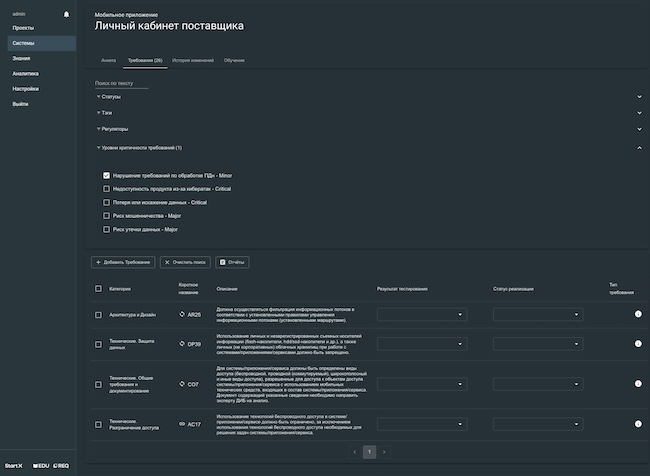Focus the 'Поиск по тексту' search field
Screen dimensions: 650x476
pos(121,83)
